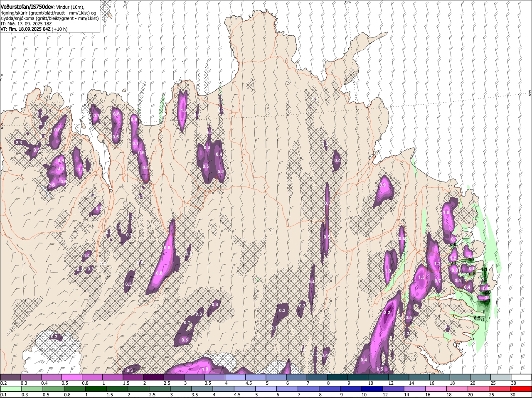Choose the snow scale swatch starting at 3.5
Viewport: 532px width, 398px height.
(x=214, y=377)
